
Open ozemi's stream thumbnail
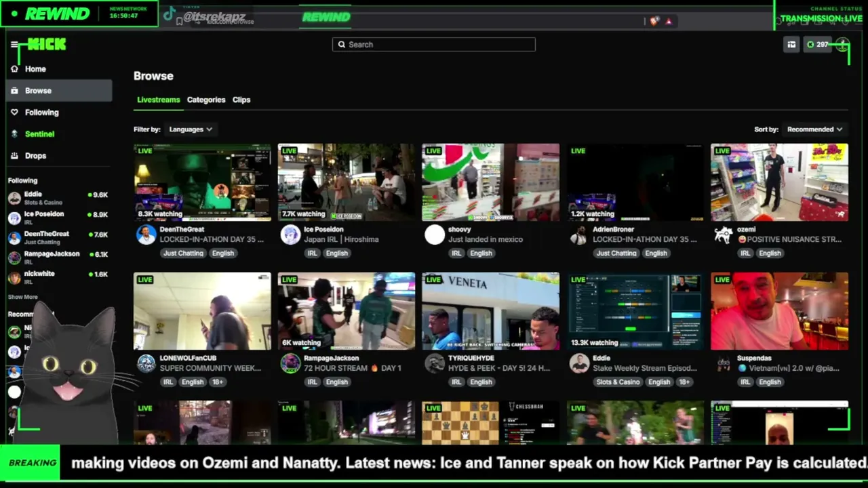(779, 182)
